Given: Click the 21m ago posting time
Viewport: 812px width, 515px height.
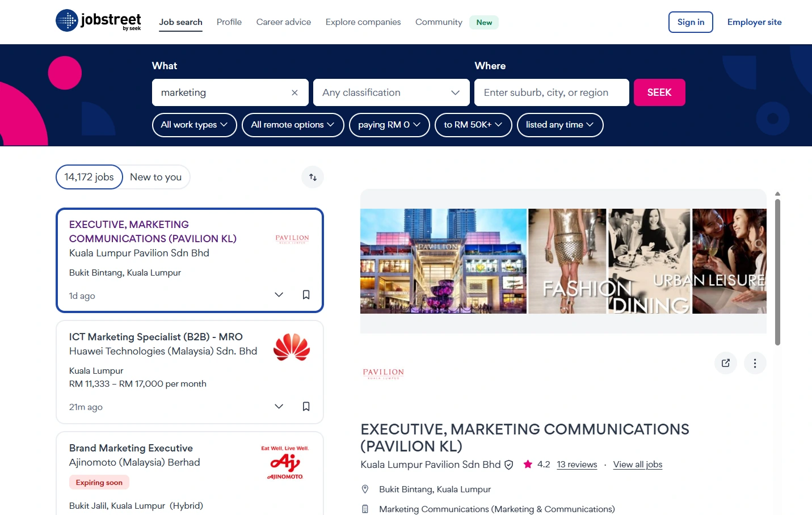Looking at the screenshot, I should (86, 407).
